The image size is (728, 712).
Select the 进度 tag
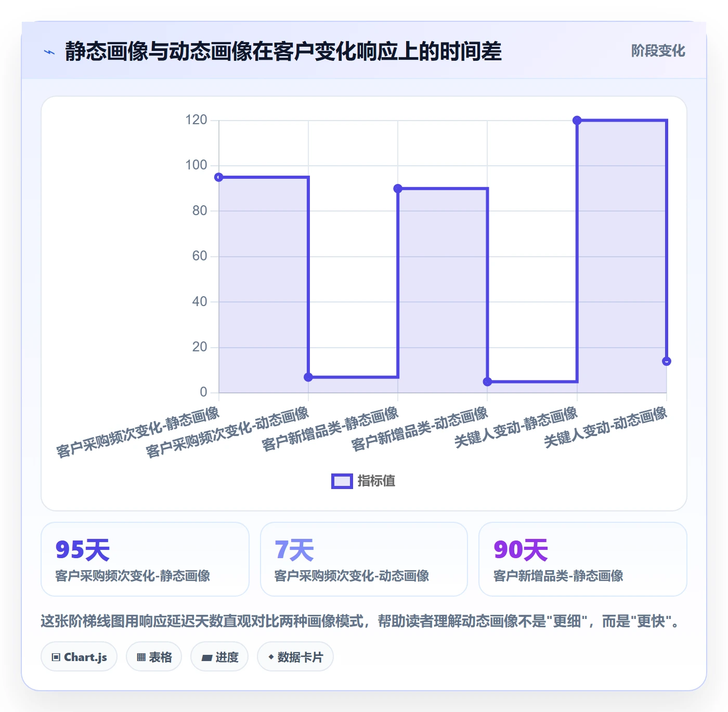219,657
